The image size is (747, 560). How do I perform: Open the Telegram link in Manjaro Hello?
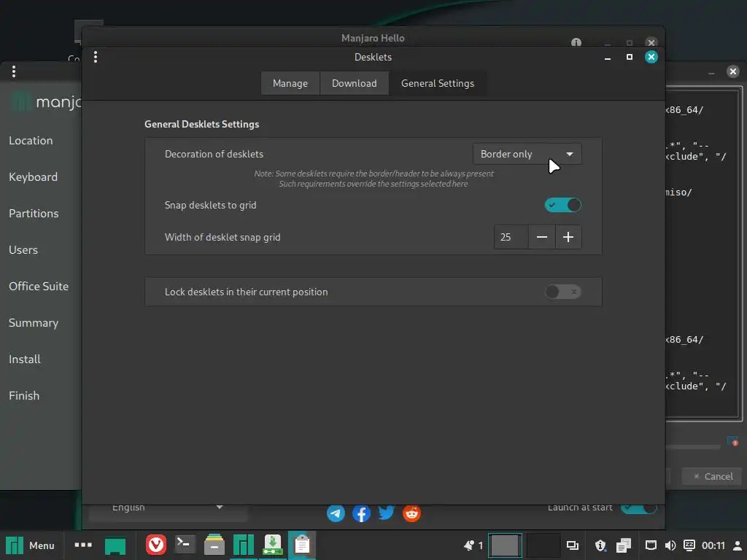click(336, 513)
